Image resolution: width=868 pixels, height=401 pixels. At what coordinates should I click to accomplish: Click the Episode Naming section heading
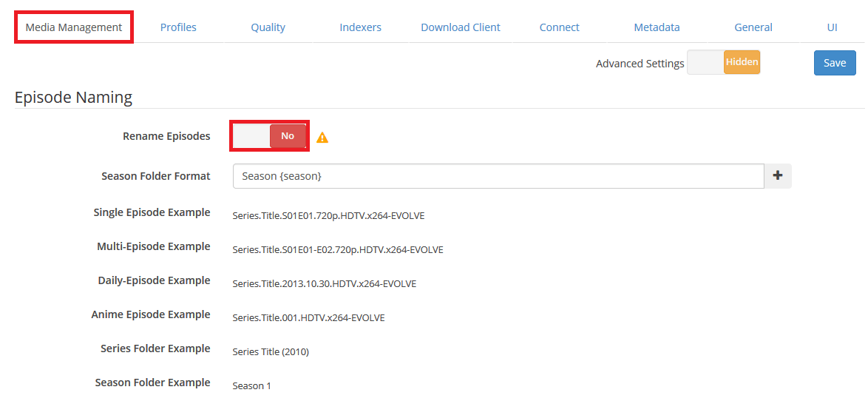pyautogui.click(x=73, y=97)
